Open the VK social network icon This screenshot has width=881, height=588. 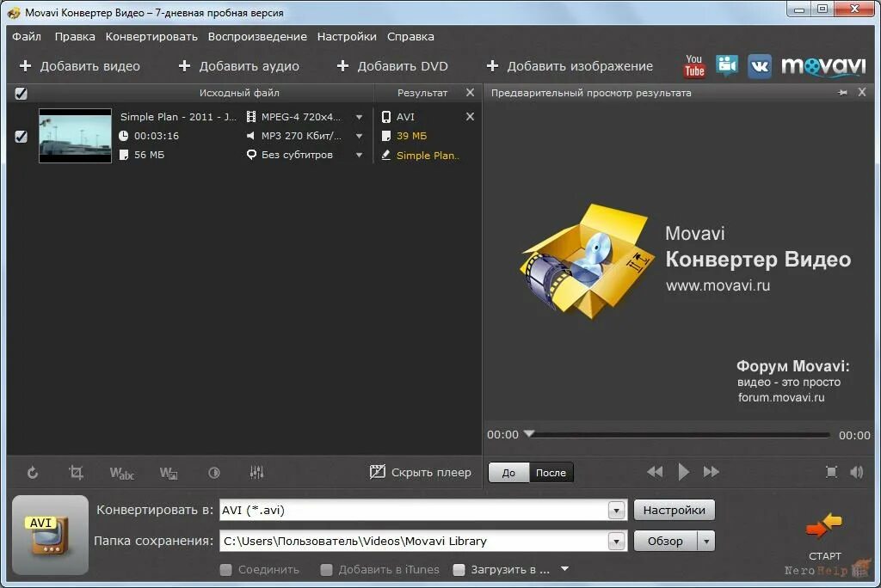coord(760,66)
